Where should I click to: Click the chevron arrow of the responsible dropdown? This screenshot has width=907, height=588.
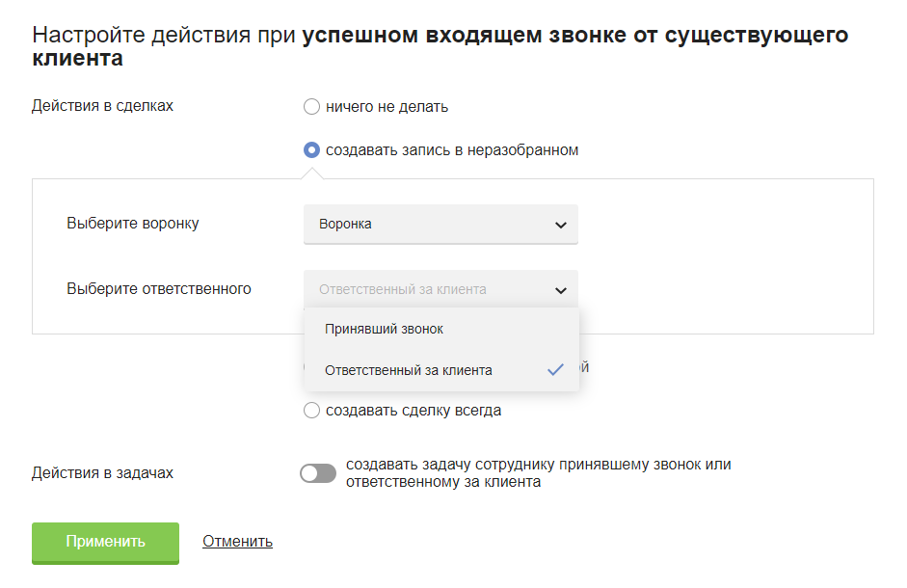point(560,289)
